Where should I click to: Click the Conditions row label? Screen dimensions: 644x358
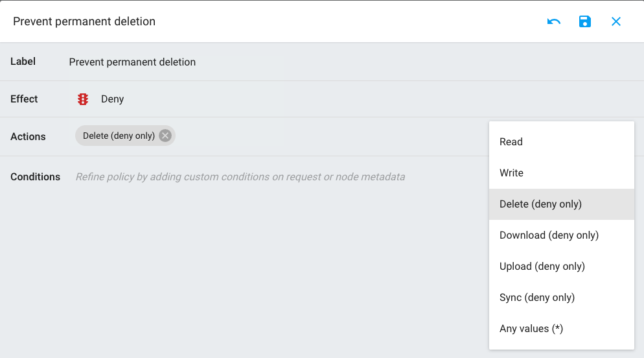pos(36,177)
